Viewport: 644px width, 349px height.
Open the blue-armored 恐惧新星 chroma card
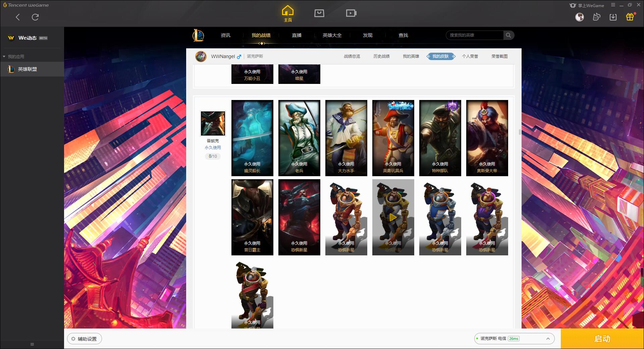coord(440,217)
